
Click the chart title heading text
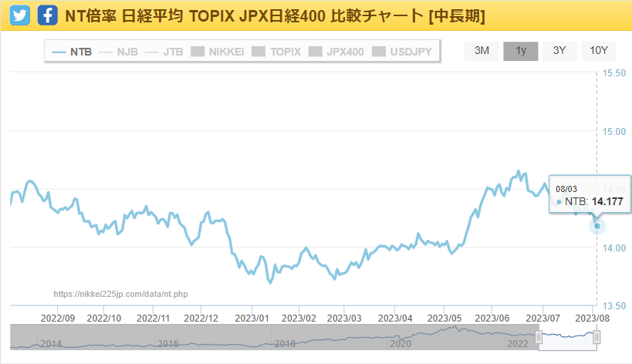[x=275, y=16]
